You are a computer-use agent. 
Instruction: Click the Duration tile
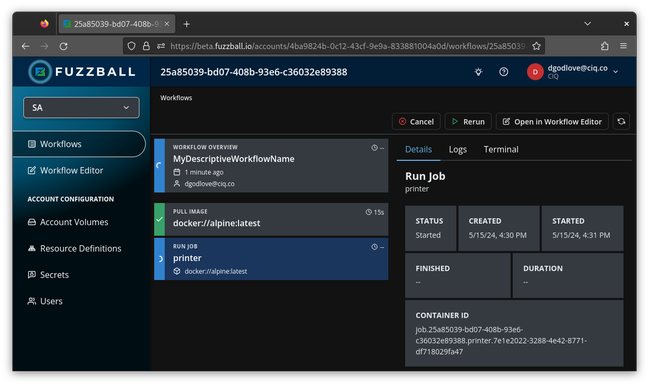pos(568,276)
